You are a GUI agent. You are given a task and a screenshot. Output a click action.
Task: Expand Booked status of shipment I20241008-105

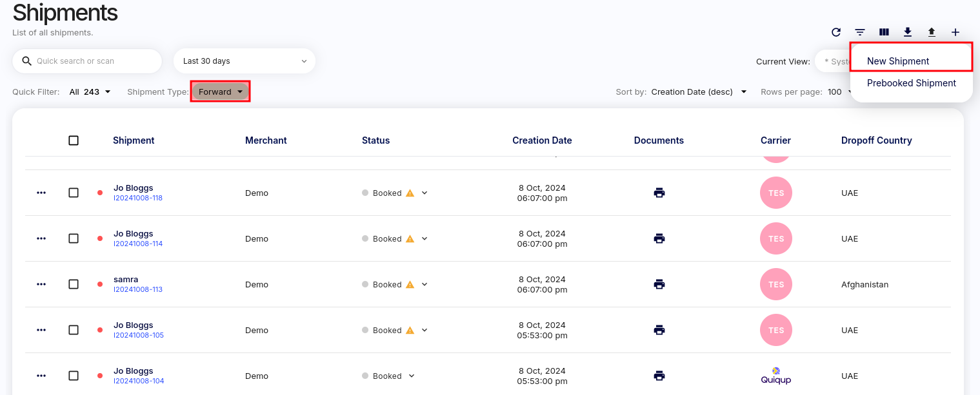425,330
